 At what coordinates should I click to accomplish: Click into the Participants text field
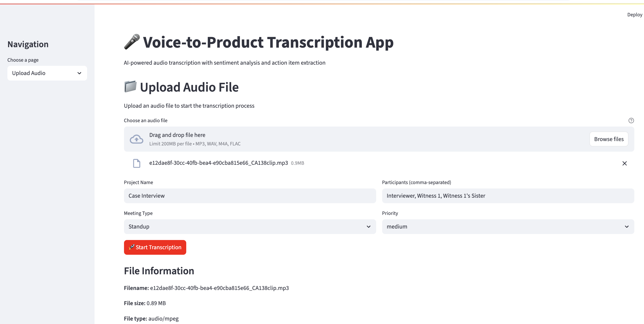point(508,196)
